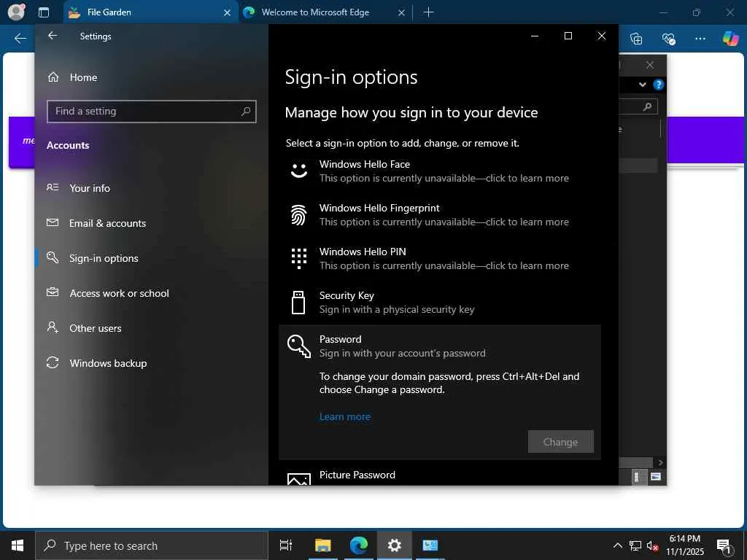Open Access work or school
Image resolution: width=747 pixels, height=560 pixels.
[x=119, y=293]
